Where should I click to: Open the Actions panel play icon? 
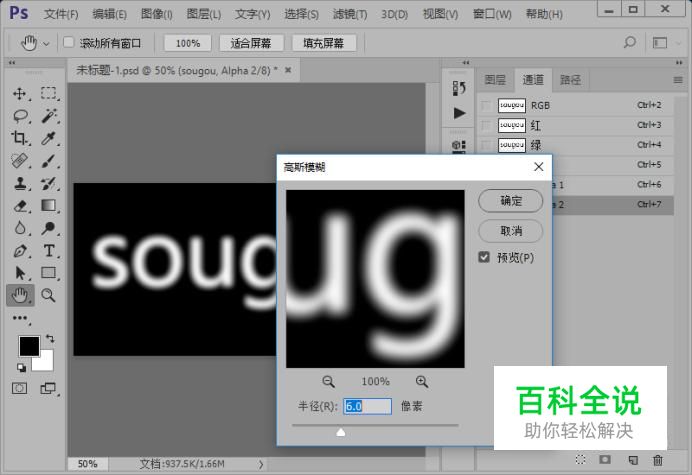tap(459, 113)
